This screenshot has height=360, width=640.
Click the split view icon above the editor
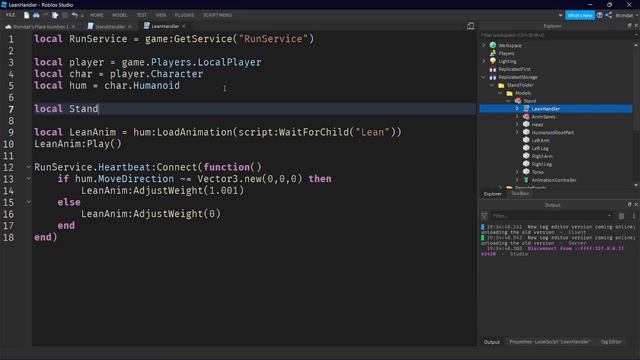(x=471, y=26)
